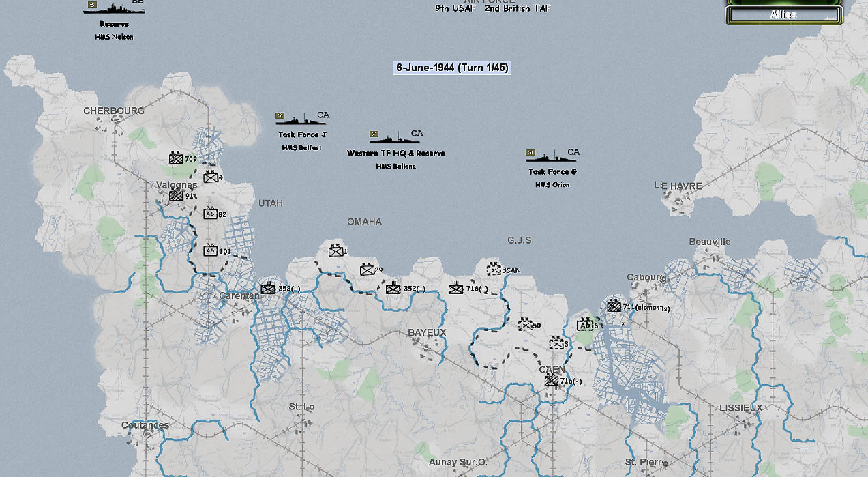Viewport: 868px width, 477px height.
Task: Click the Cabourg town label
Action: click(646, 277)
